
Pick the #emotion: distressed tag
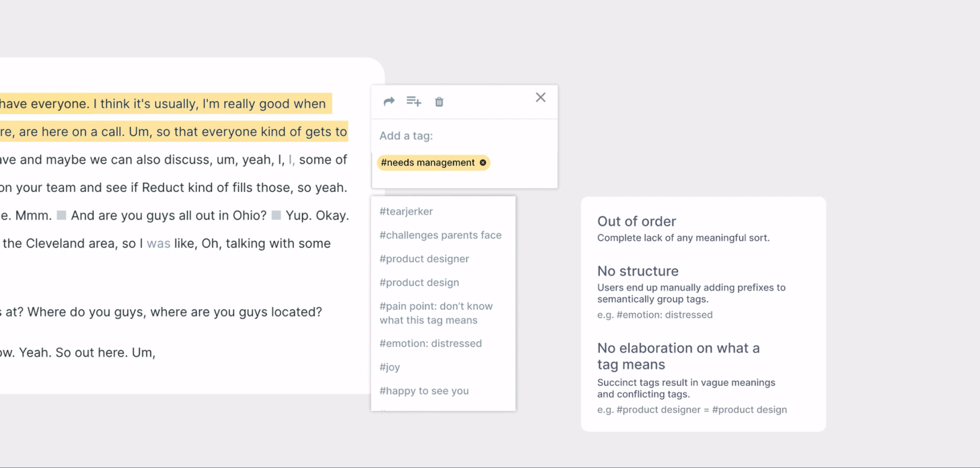tap(431, 343)
